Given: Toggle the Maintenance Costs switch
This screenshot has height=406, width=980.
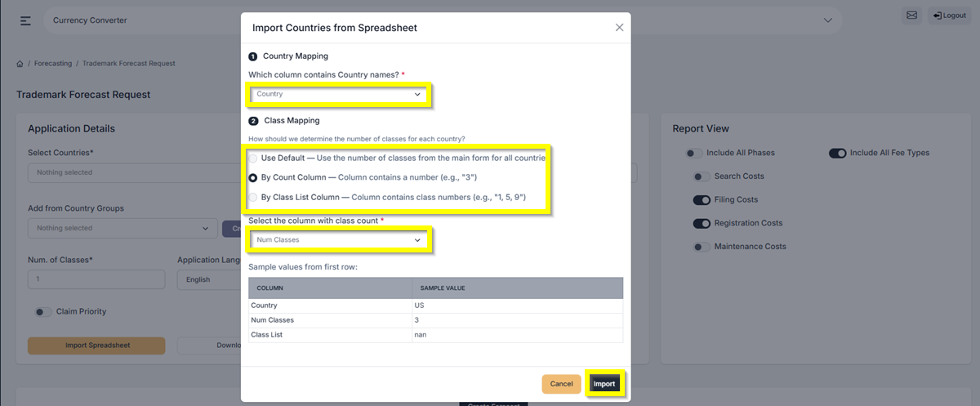Looking at the screenshot, I should click(x=702, y=247).
